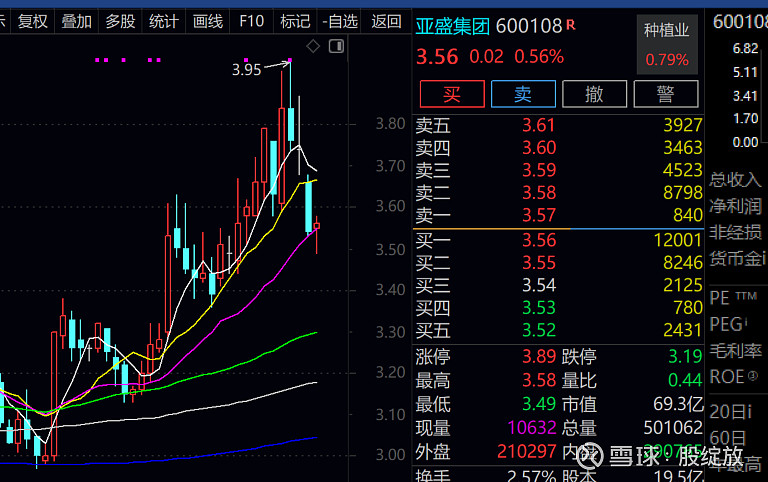The image size is (768, 482).
Task: Click 卖二 volume 8798
Action: (683, 193)
